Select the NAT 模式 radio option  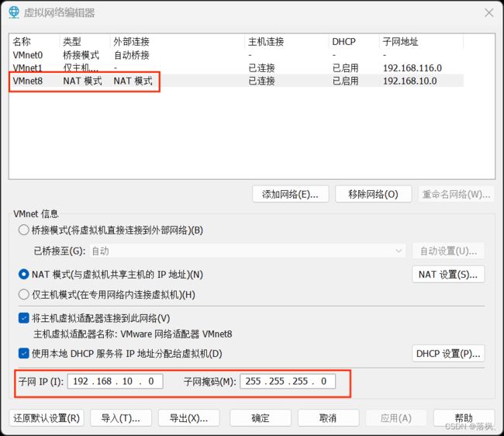[24, 274]
